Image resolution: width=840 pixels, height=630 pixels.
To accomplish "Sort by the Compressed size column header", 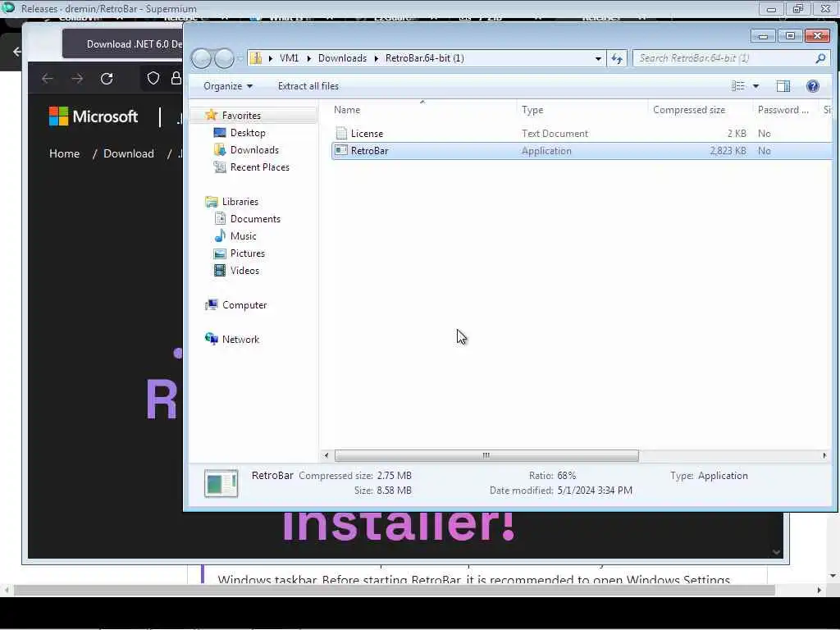I will [x=700, y=109].
